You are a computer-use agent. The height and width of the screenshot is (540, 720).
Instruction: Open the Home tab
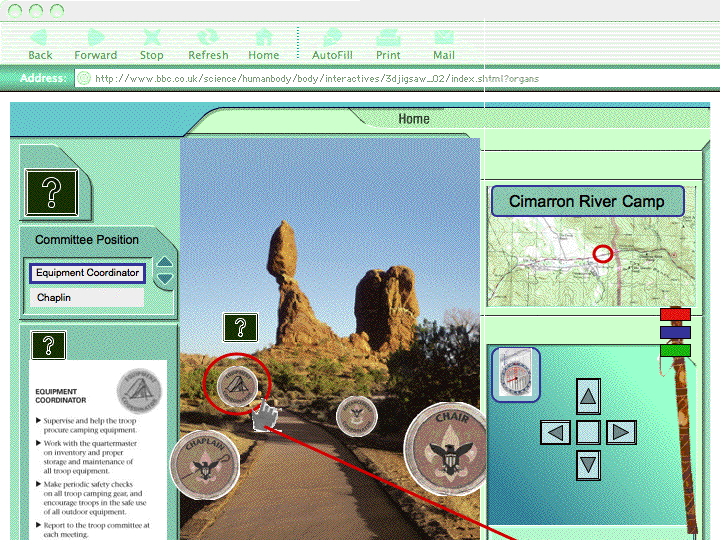tap(413, 119)
